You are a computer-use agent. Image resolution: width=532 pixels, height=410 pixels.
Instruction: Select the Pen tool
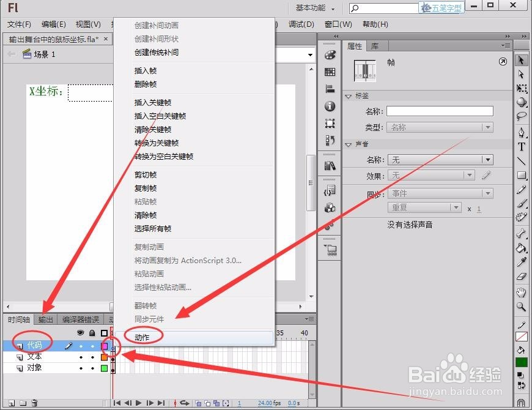click(521, 132)
